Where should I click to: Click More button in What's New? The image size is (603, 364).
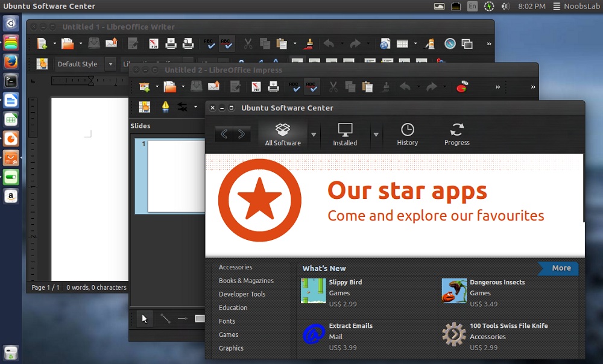559,268
